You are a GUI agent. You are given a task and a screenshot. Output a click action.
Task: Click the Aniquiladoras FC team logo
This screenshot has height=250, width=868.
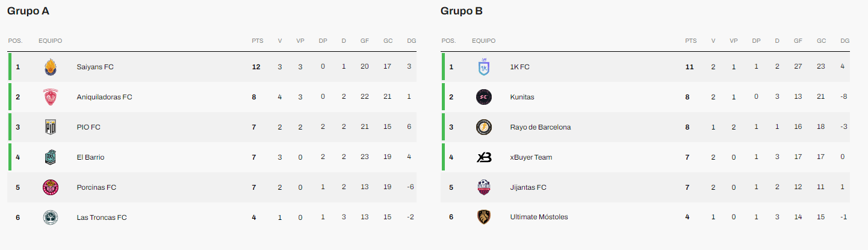51,97
